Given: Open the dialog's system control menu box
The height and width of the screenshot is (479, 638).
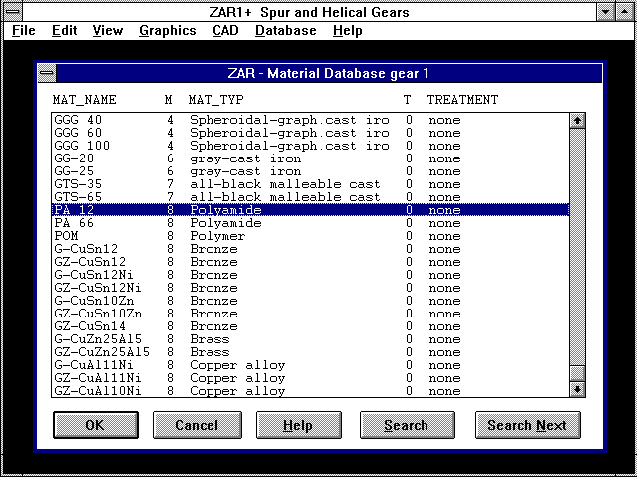Looking at the screenshot, I should pos(48,74).
